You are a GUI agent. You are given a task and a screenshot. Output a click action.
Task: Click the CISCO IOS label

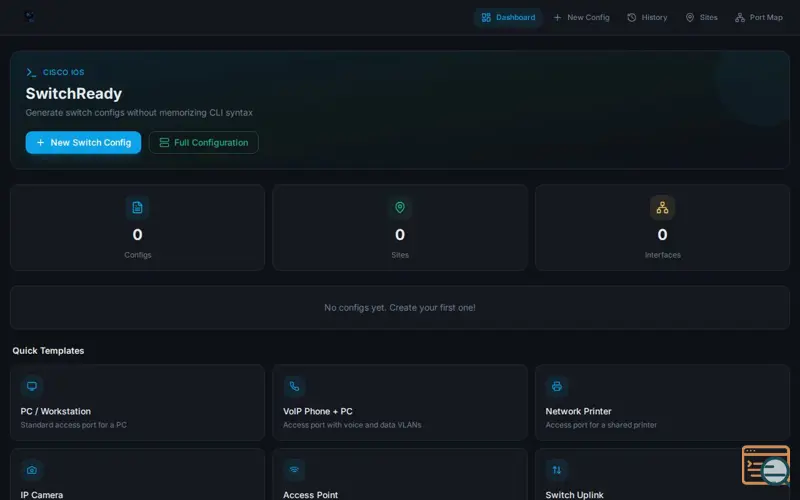(63, 72)
